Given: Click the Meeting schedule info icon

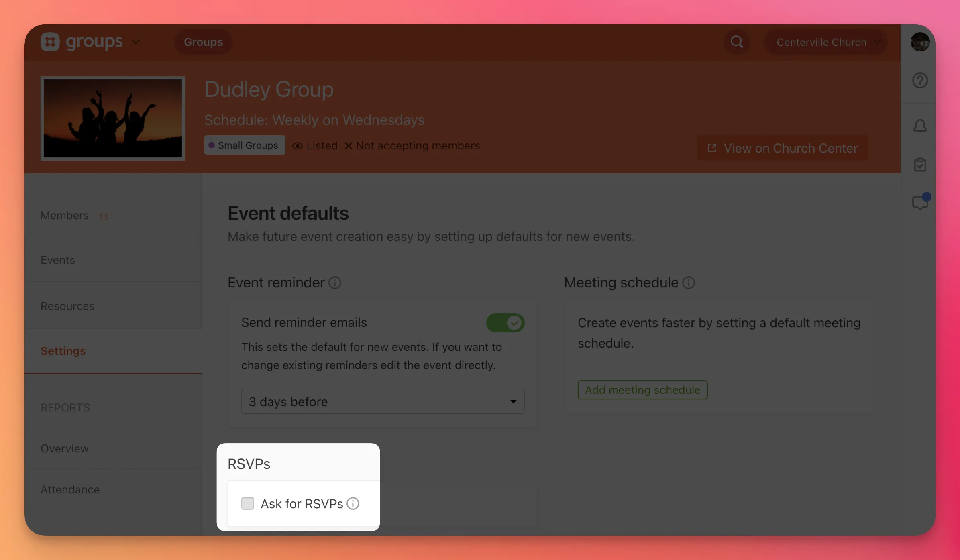Looking at the screenshot, I should 688,283.
